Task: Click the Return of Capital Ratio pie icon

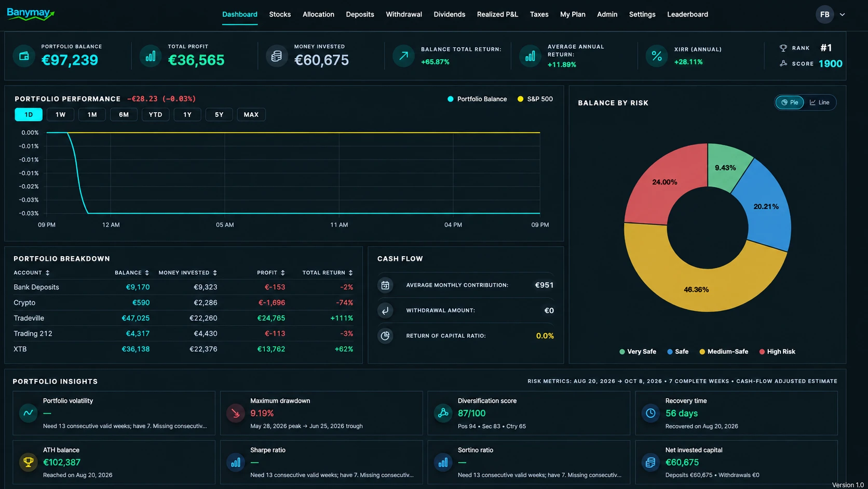Action: click(385, 336)
